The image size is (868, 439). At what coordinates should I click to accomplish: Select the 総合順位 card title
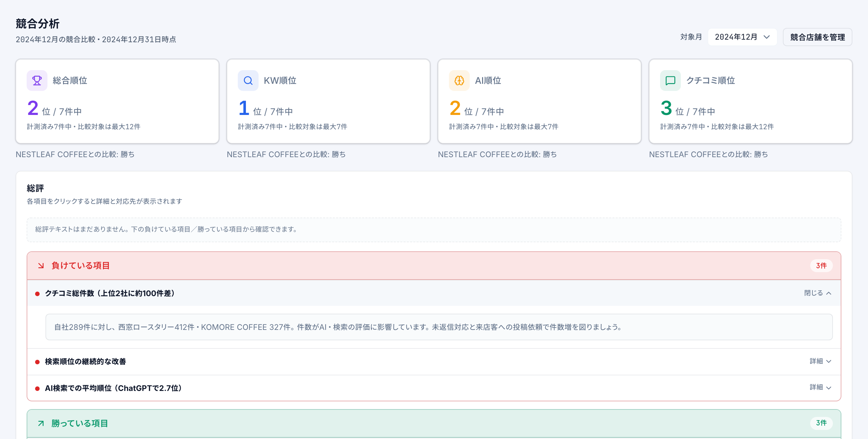click(x=70, y=81)
